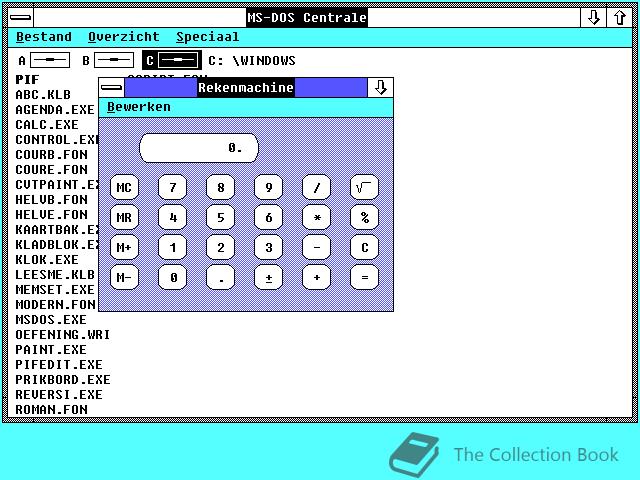This screenshot has width=640, height=480.
Task: Click the decimal point key
Action: (x=220, y=278)
